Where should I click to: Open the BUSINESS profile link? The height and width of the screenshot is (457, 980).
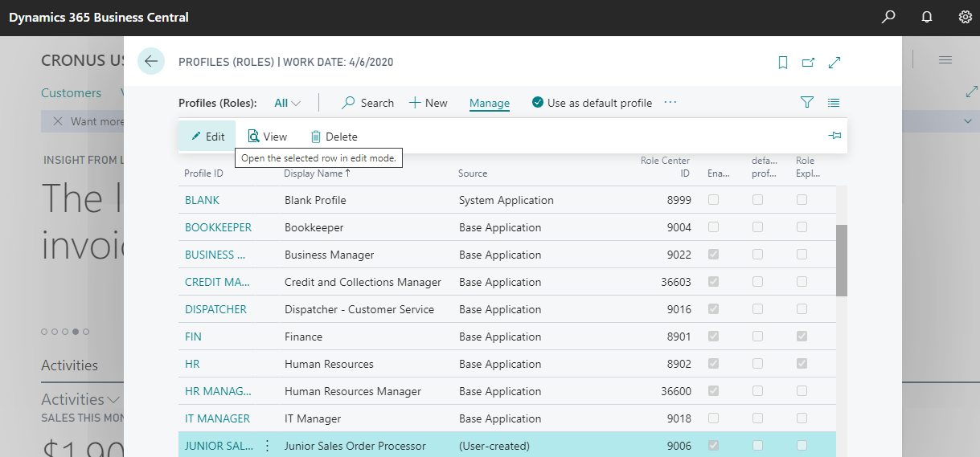click(x=215, y=255)
